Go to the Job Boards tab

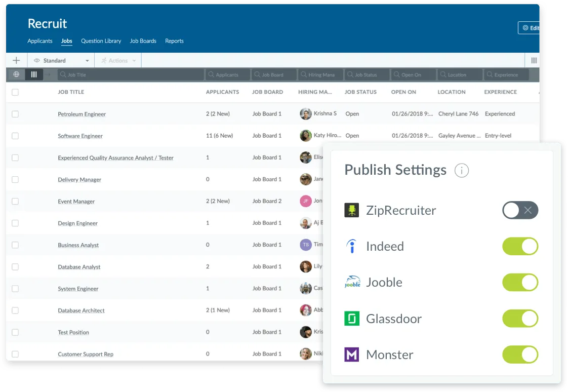tap(143, 41)
